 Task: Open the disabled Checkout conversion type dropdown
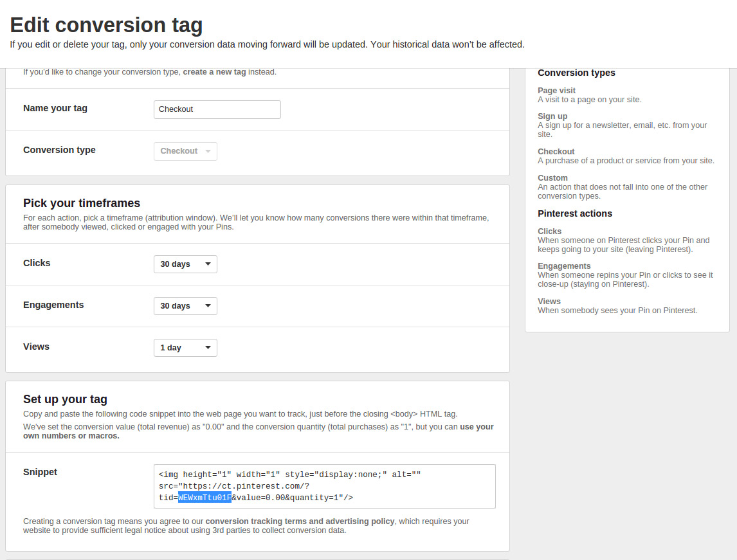click(185, 151)
